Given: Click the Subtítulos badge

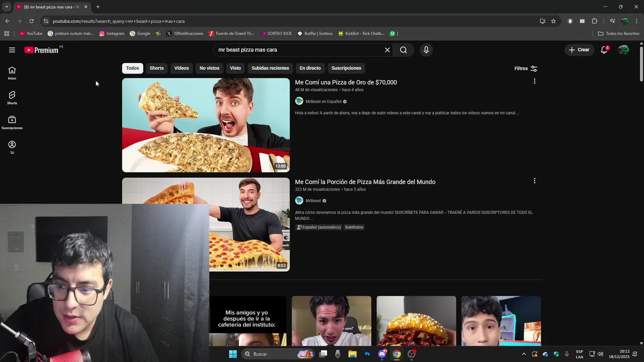Looking at the screenshot, I should point(354,227).
